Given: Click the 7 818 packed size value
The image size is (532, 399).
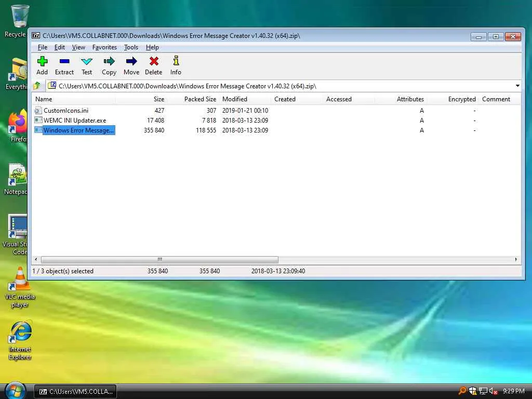Looking at the screenshot, I should pos(209,120).
